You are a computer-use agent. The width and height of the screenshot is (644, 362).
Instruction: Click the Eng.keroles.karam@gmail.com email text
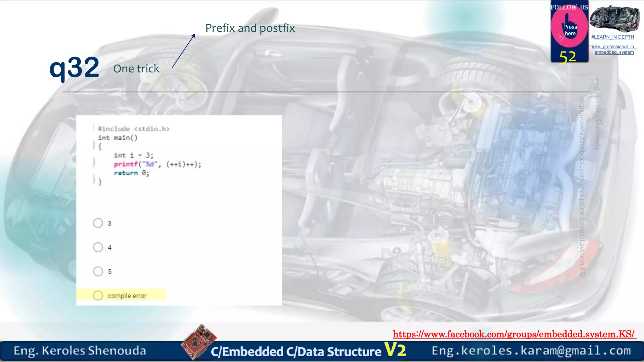pos(531,350)
